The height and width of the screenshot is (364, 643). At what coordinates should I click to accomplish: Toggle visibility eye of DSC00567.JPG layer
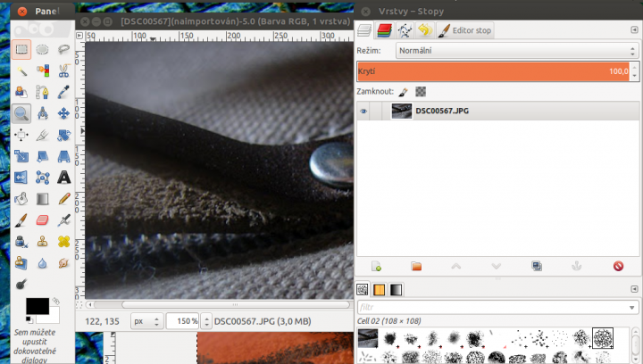[x=363, y=111]
